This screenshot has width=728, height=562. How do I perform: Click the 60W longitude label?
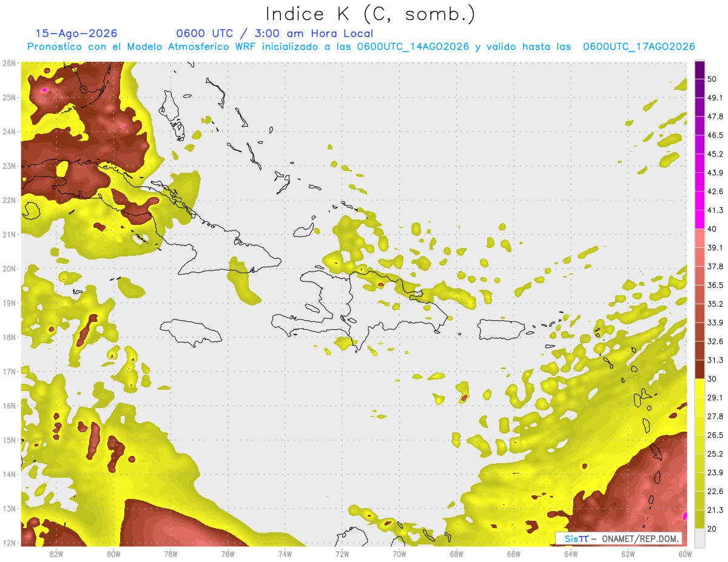685,554
